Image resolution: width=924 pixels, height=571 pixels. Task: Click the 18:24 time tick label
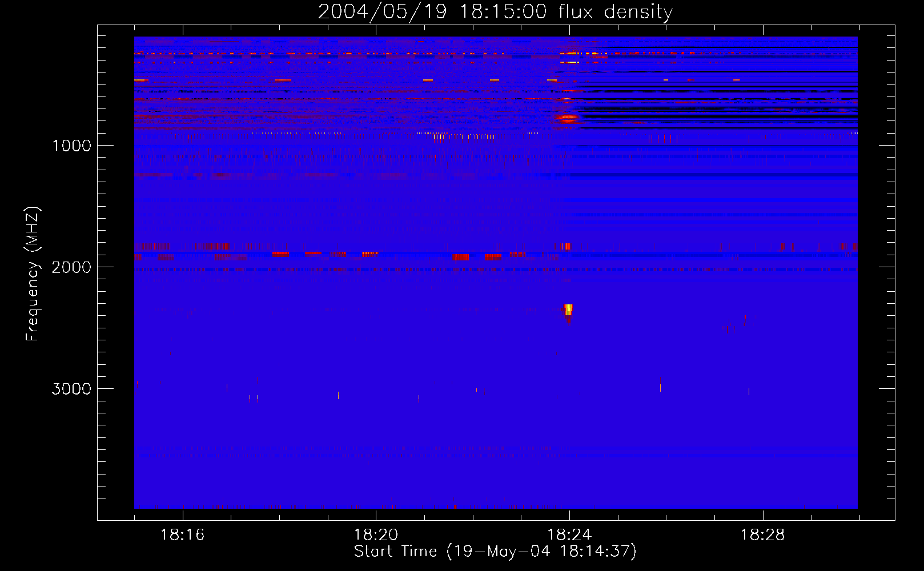point(569,535)
